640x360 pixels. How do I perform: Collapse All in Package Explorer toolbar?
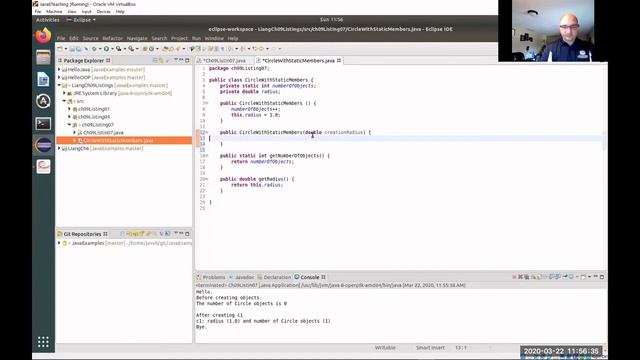point(155,60)
